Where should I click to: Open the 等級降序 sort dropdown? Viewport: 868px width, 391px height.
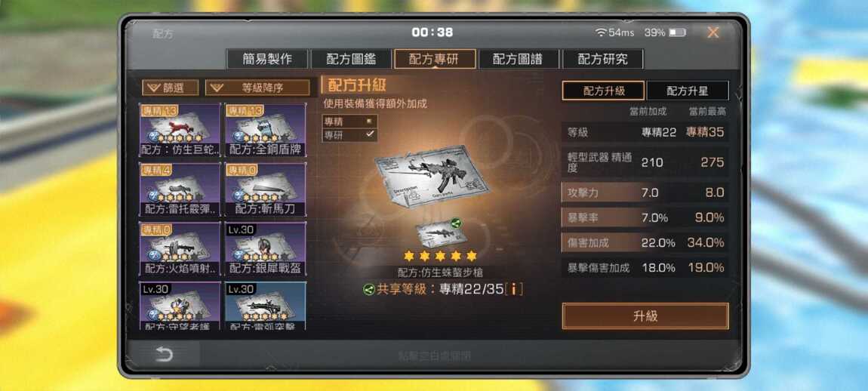(258, 88)
